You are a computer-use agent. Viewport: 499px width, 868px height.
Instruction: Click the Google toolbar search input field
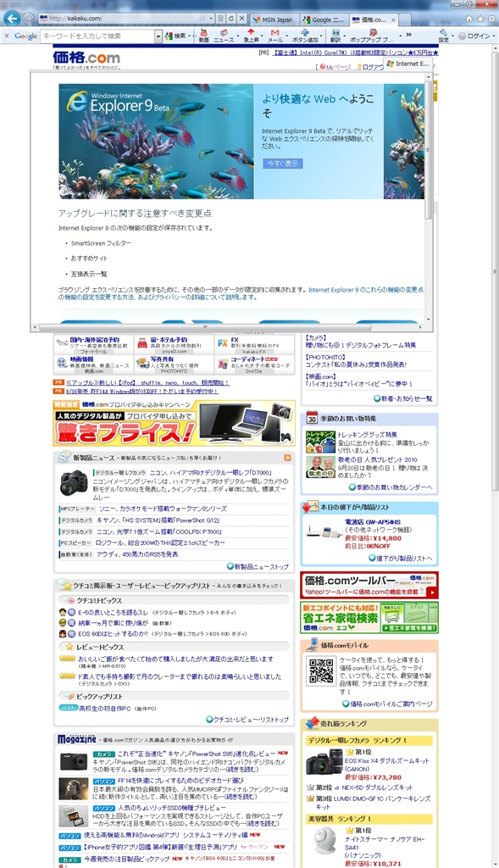point(97,36)
